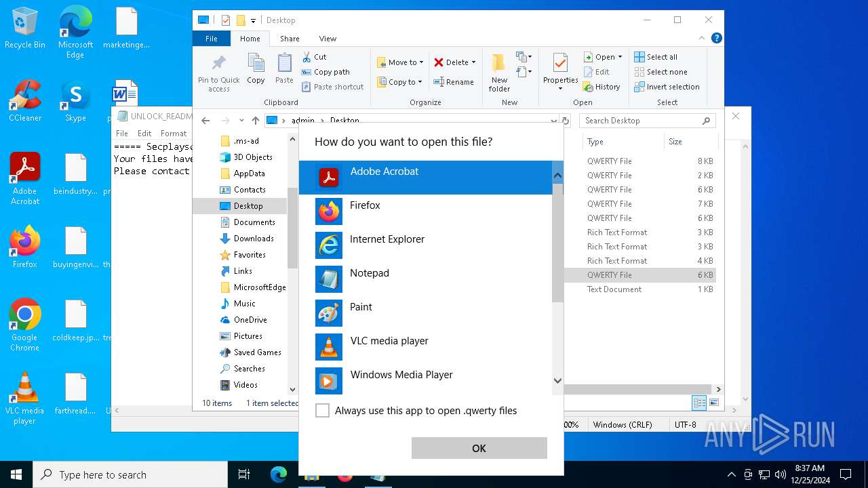Switch to the View ribbon tab

coord(328,39)
